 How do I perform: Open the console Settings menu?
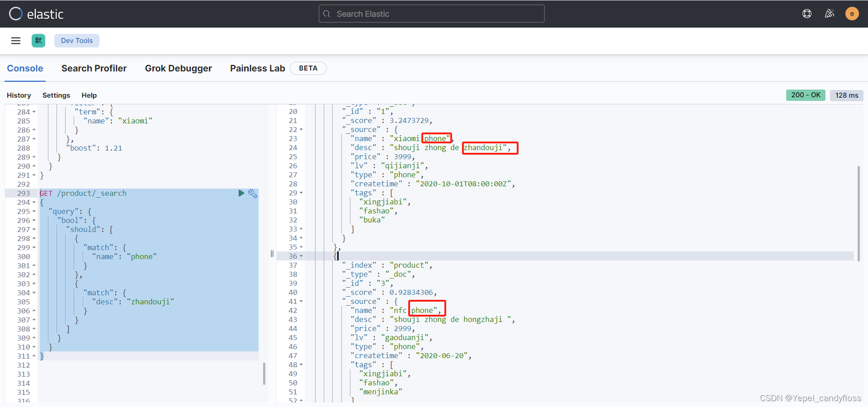click(56, 95)
